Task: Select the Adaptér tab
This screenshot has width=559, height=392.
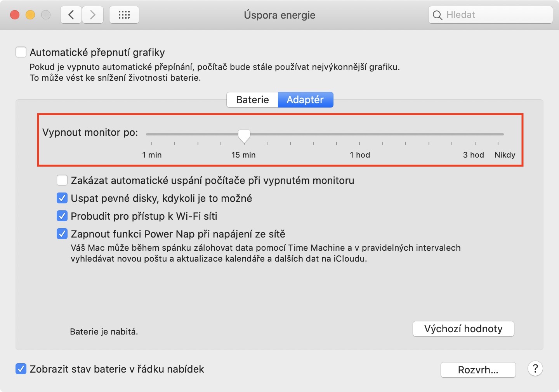Action: [x=305, y=100]
